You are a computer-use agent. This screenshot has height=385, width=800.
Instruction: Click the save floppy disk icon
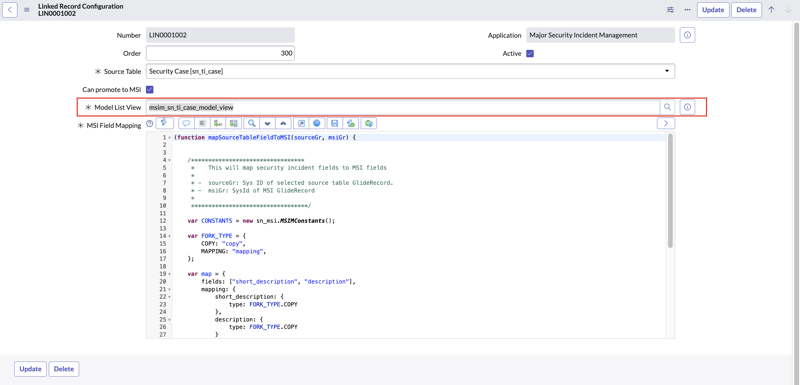[335, 123]
